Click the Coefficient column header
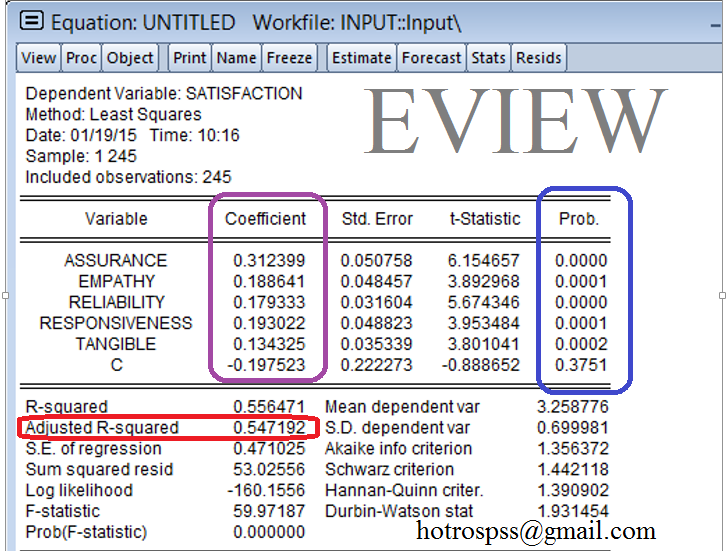 265,218
